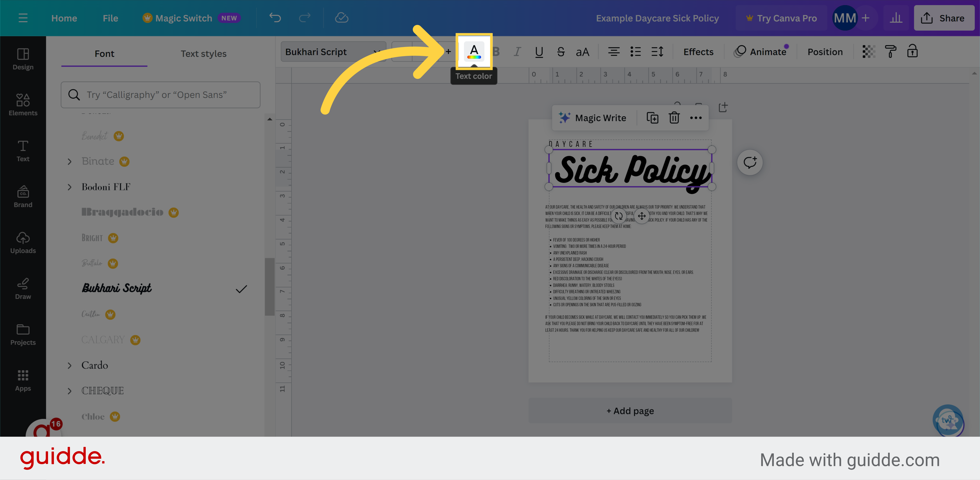Click the Share button

coord(944,18)
